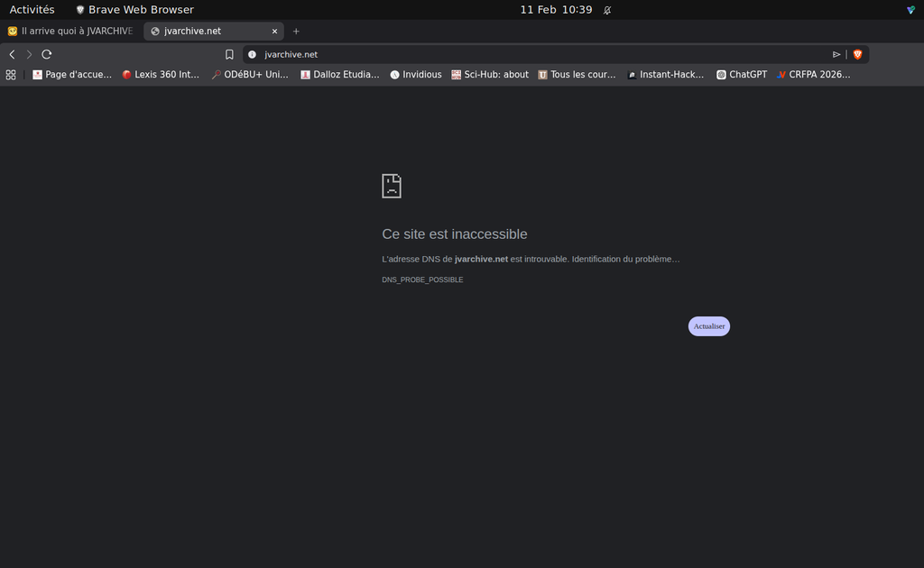Image resolution: width=924 pixels, height=568 pixels.
Task: Open the Brave Shields lion icon
Action: pos(857,54)
